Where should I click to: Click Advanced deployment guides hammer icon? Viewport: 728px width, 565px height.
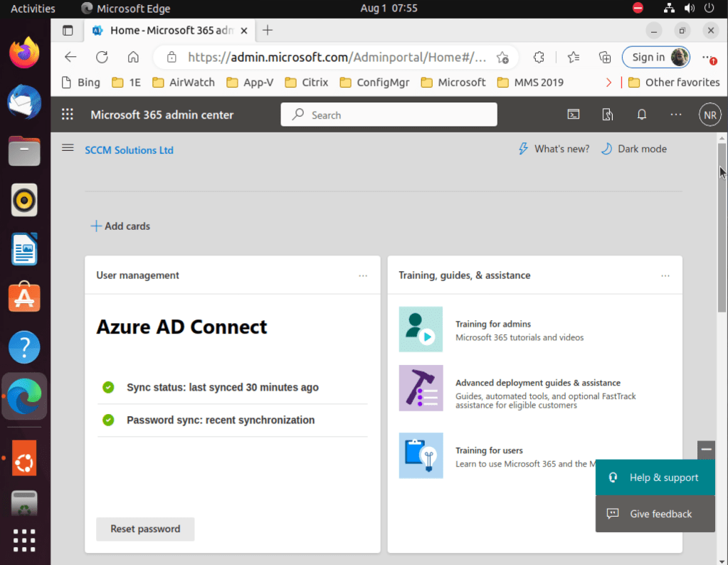421,388
